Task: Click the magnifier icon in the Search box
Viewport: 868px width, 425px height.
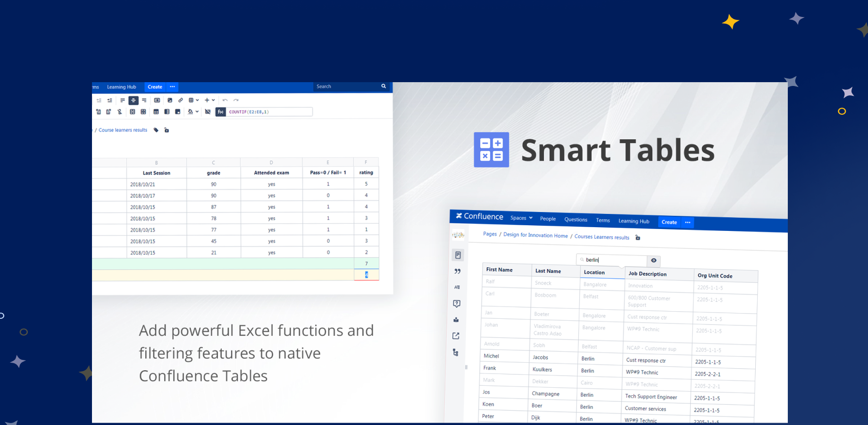Action: pos(384,86)
